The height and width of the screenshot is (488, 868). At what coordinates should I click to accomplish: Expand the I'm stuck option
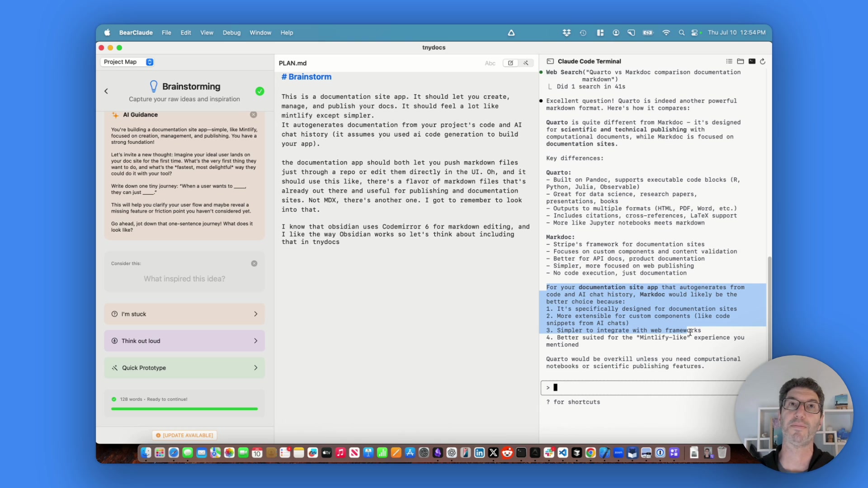click(x=184, y=314)
